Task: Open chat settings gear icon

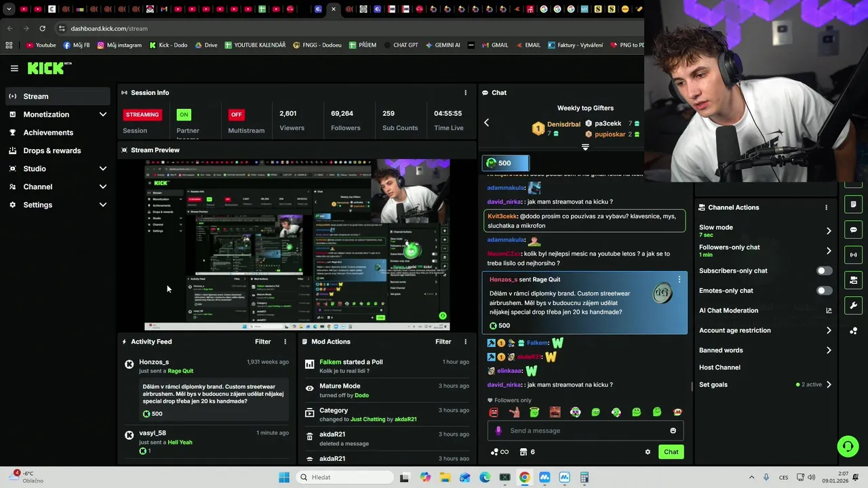Action: (648, 452)
